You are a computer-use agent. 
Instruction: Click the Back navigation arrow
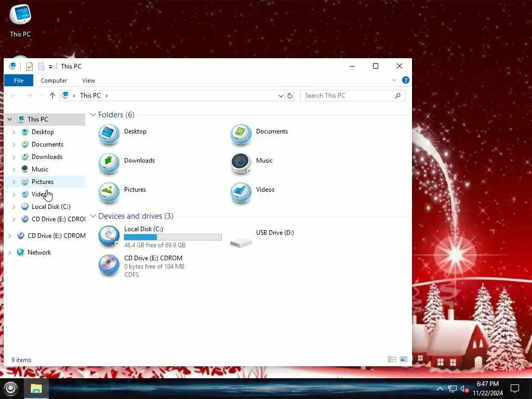click(14, 96)
